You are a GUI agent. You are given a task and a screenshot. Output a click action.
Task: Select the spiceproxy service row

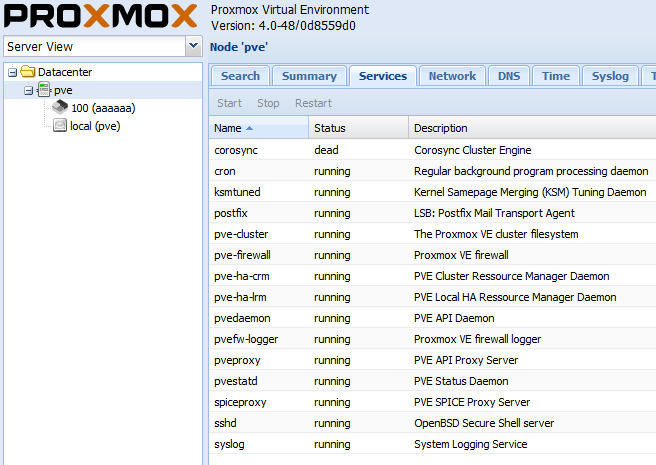tap(433, 402)
